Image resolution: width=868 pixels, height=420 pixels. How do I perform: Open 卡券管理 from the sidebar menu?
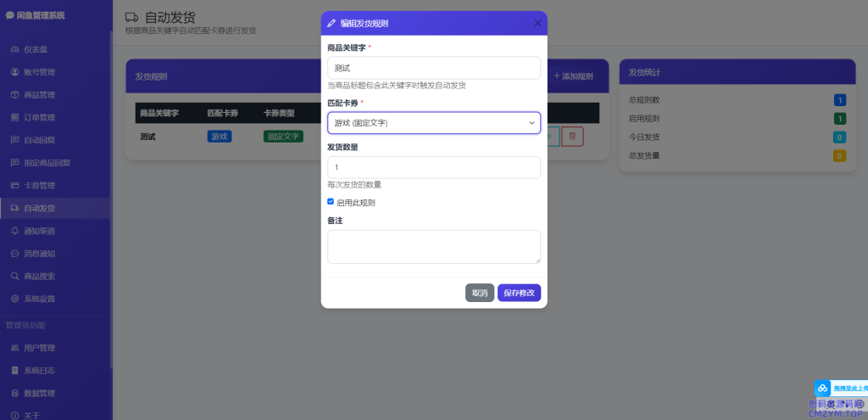click(39, 186)
